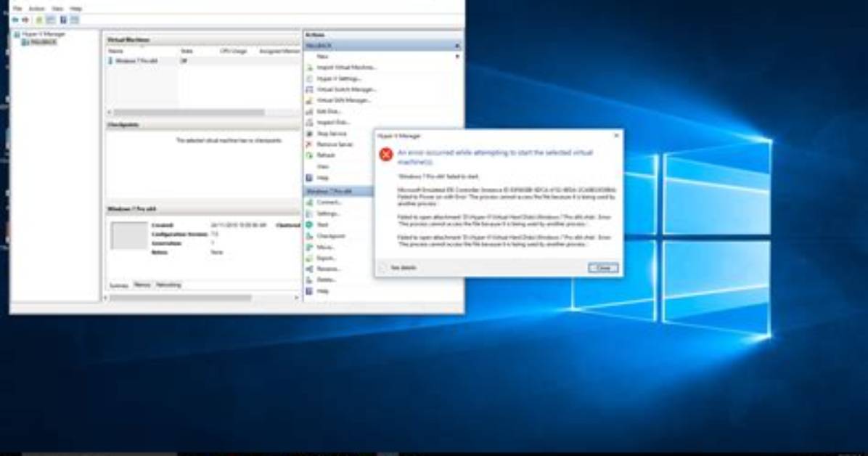The width and height of the screenshot is (868, 456).
Task: Click Stop Service action
Action: tap(332, 134)
